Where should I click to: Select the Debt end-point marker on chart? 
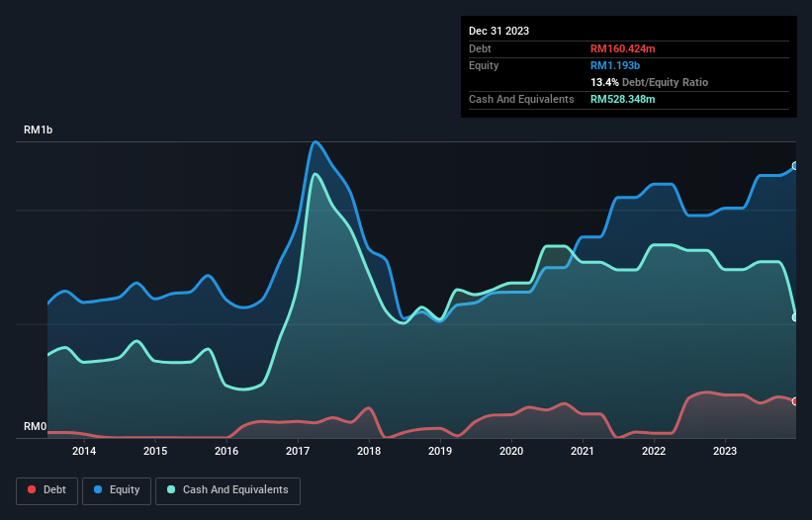pyautogui.click(x=795, y=401)
